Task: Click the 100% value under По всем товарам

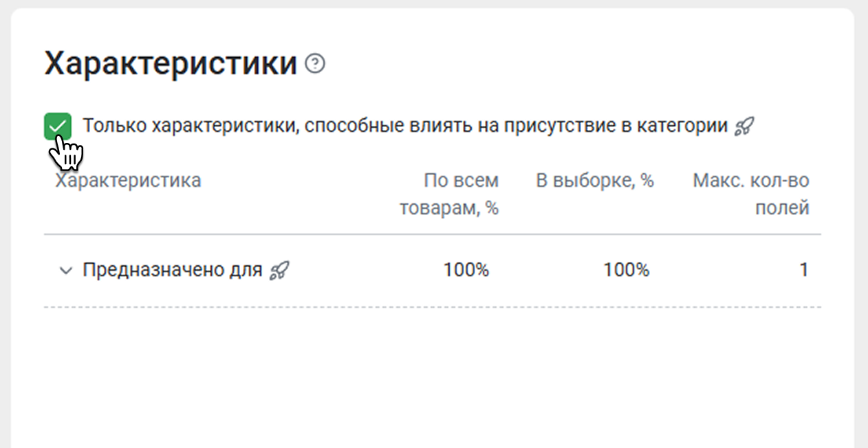Action: click(x=466, y=270)
